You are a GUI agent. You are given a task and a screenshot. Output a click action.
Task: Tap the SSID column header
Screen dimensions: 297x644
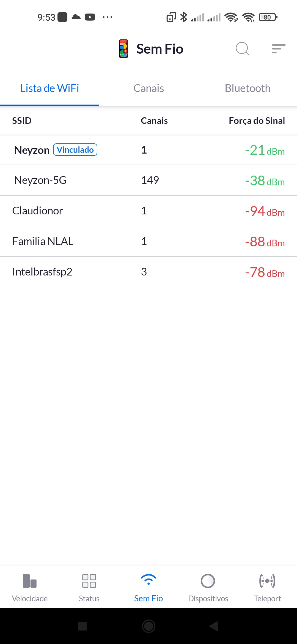pyautogui.click(x=22, y=121)
